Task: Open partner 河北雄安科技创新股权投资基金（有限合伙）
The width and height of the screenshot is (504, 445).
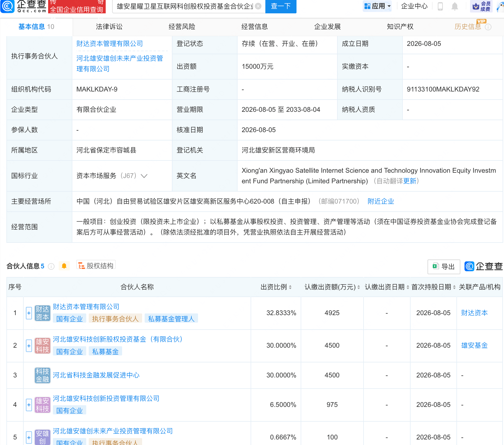Action: (x=118, y=339)
